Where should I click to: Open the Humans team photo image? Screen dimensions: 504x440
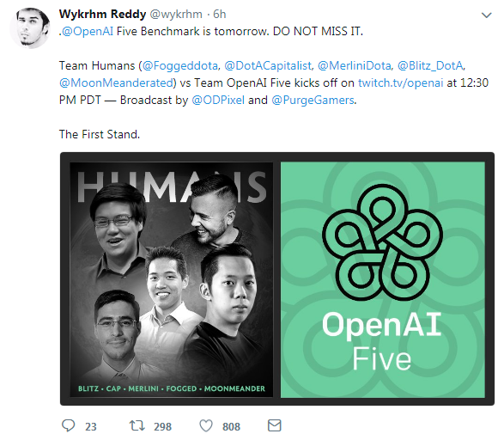172,279
